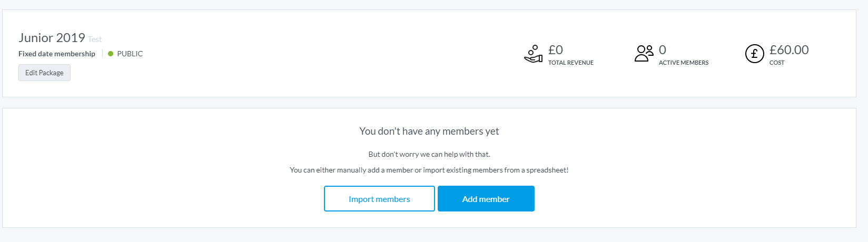Image resolution: width=868 pixels, height=242 pixels.
Task: Click the PUBLIC status label
Action: [130, 54]
